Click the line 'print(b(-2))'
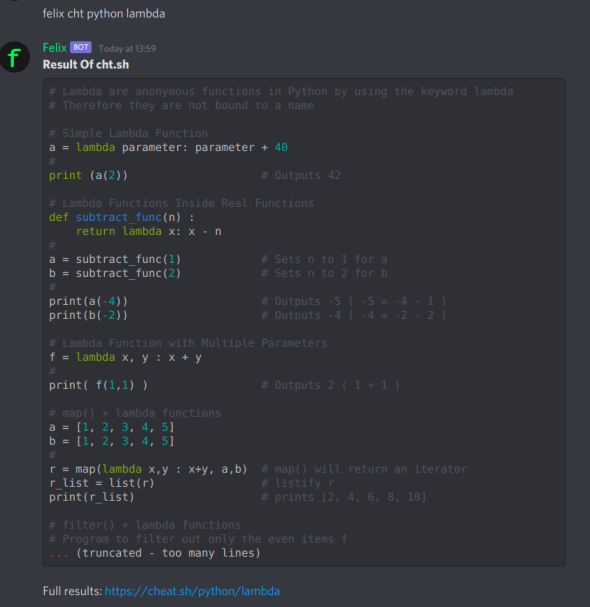590x607 pixels. coord(88,316)
